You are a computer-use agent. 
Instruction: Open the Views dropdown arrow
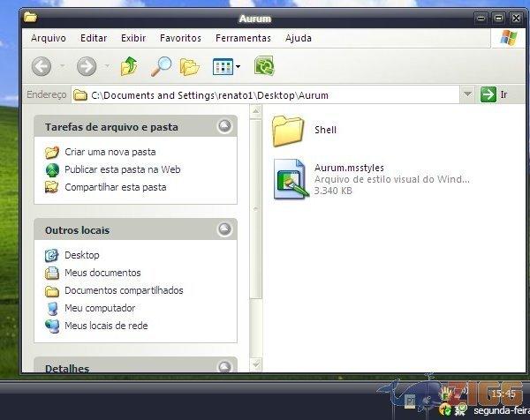click(238, 66)
